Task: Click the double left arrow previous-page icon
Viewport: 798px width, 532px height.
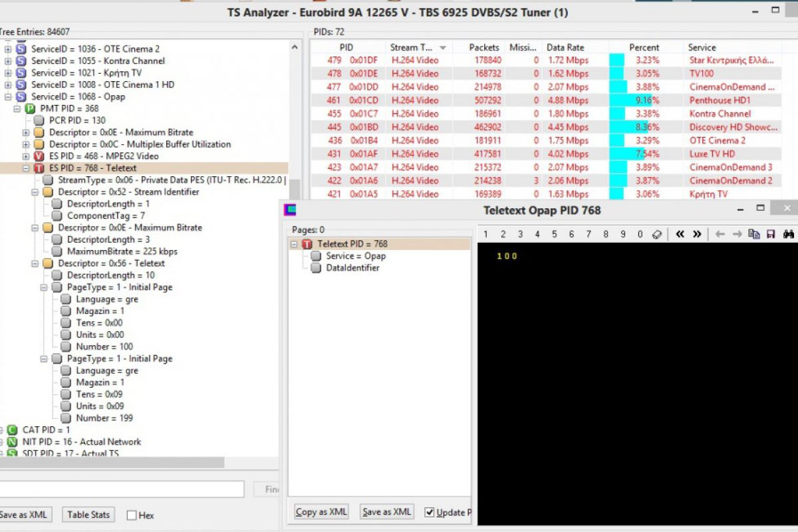Action: [680, 234]
